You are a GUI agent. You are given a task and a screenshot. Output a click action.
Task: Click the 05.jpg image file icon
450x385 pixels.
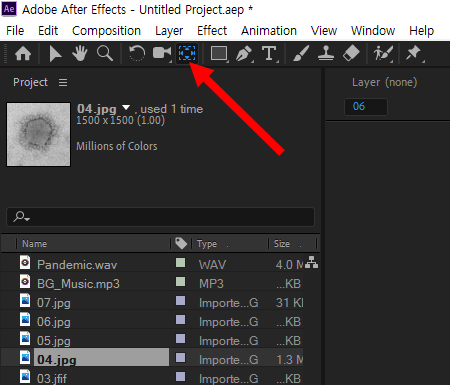click(25, 338)
